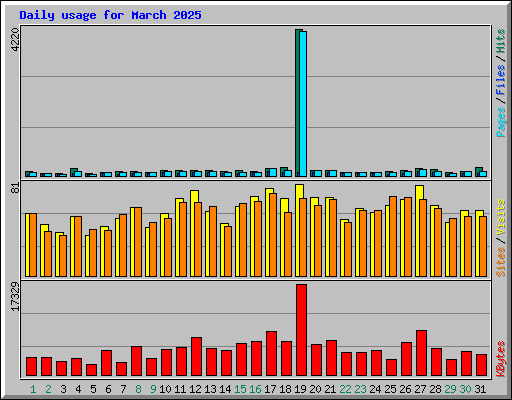Click the day 8 label on axis

[138, 389]
